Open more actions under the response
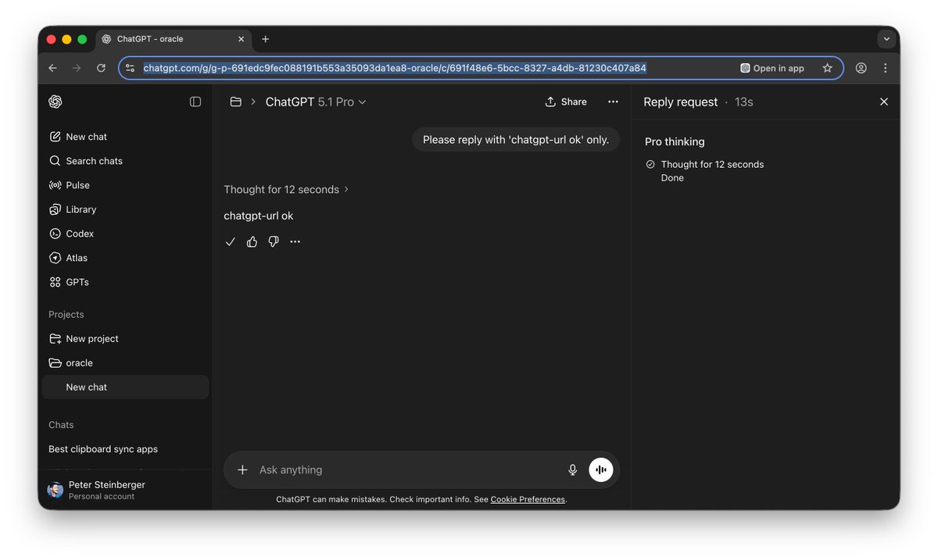The height and width of the screenshot is (560, 938). 295,242
